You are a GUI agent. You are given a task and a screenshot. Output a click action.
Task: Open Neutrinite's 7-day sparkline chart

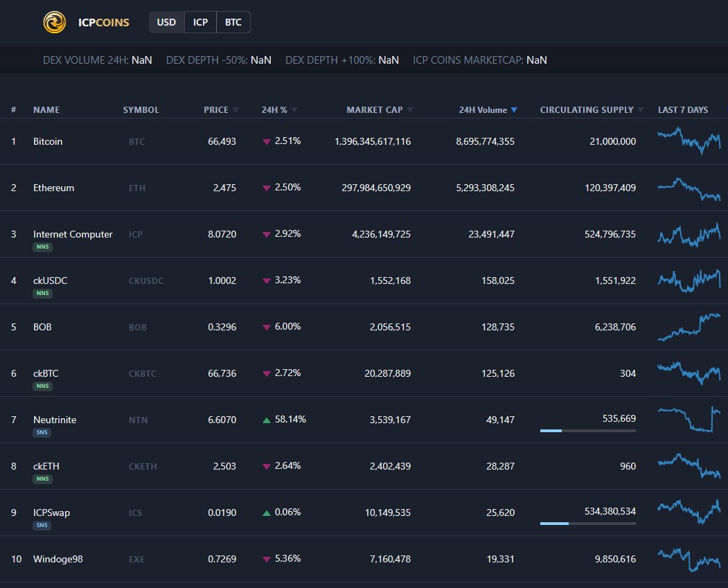(689, 419)
